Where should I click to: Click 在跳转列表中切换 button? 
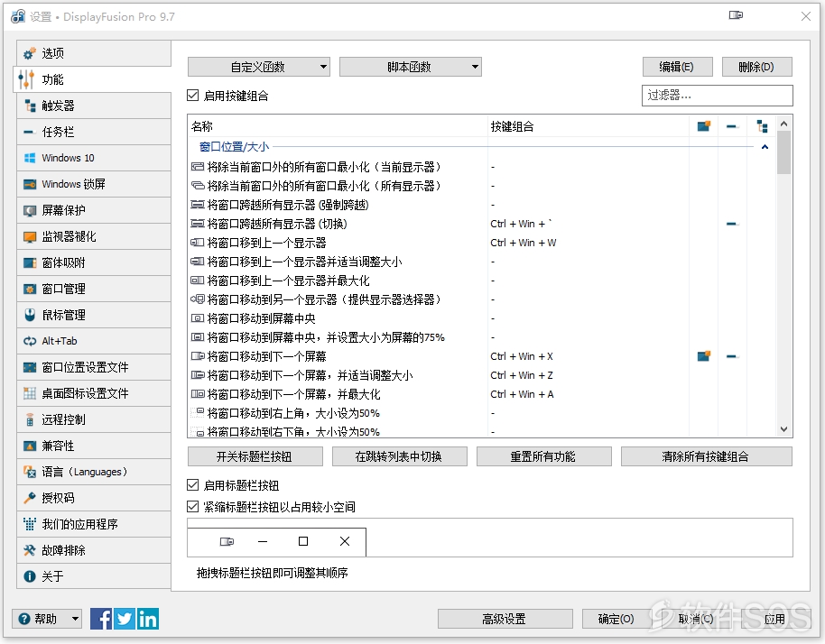[399, 456]
